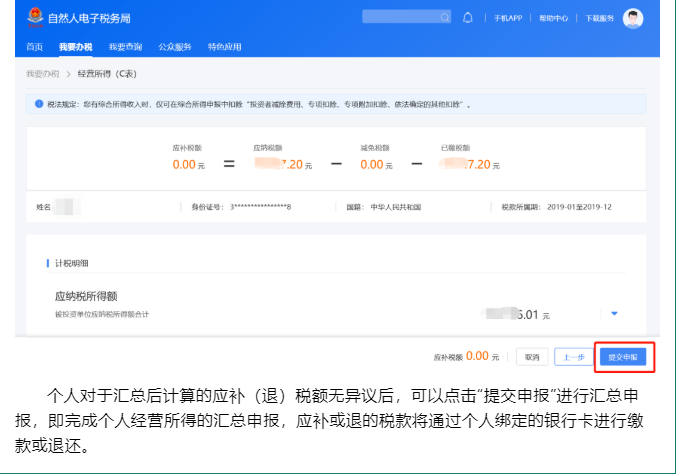Visit the 帮助中心 link
Viewport: 678px width, 475px height.
point(553,19)
